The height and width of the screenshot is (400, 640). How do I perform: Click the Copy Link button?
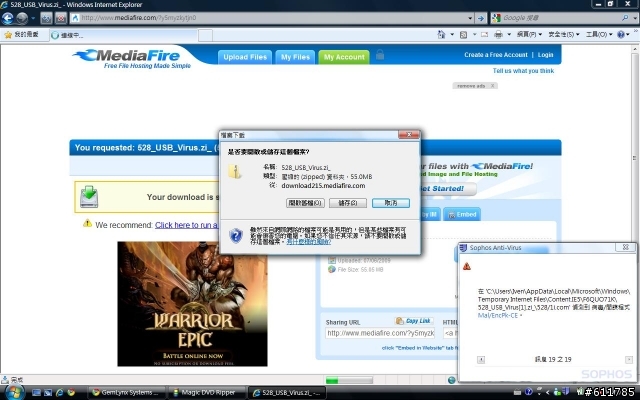click(413, 321)
